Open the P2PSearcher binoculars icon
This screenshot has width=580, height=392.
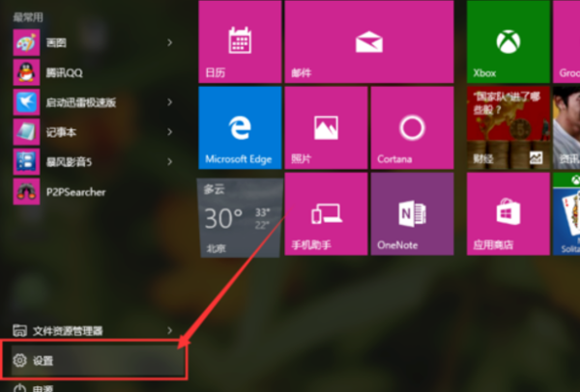coord(27,191)
